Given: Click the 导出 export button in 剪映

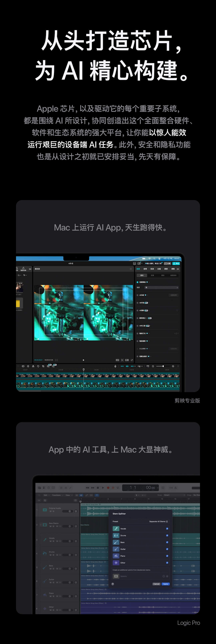Looking at the screenshot, I should 176,263.
